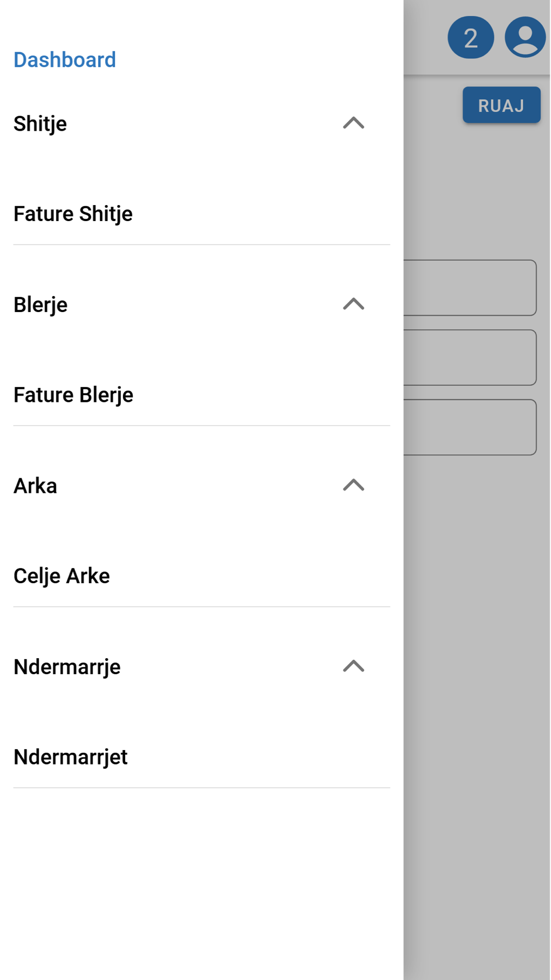Collapse the Blerje section chevron

[x=353, y=304]
